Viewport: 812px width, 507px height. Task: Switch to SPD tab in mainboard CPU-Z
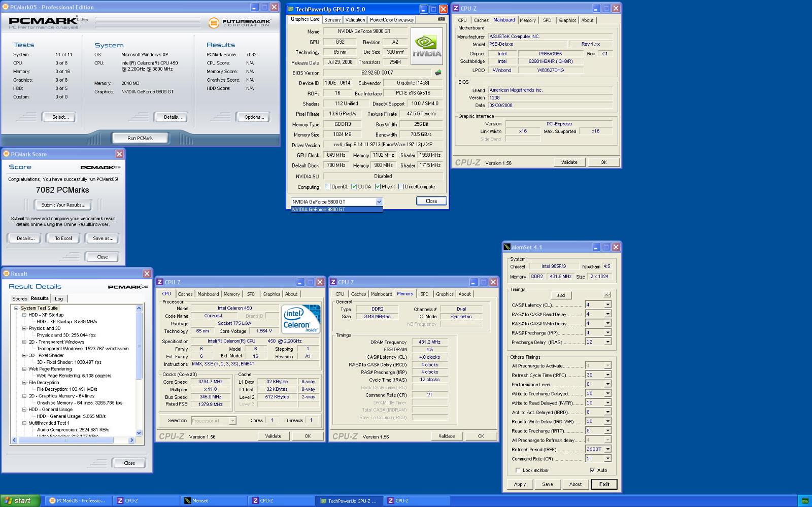point(547,20)
